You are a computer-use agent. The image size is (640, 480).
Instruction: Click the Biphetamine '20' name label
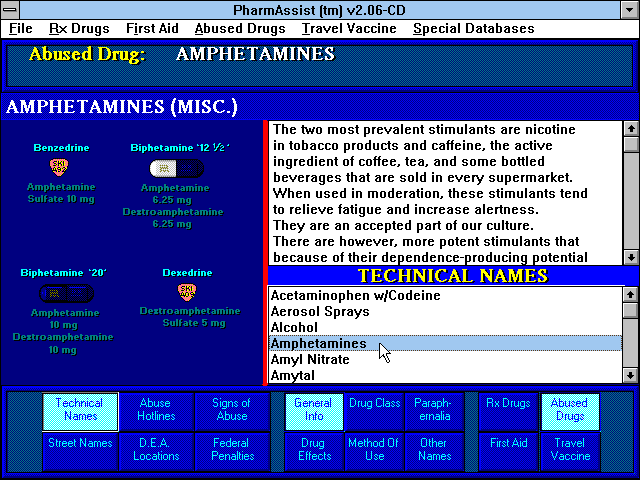click(63, 273)
